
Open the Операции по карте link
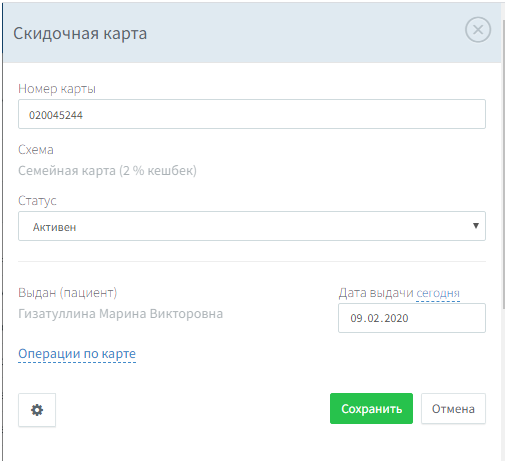pos(77,354)
